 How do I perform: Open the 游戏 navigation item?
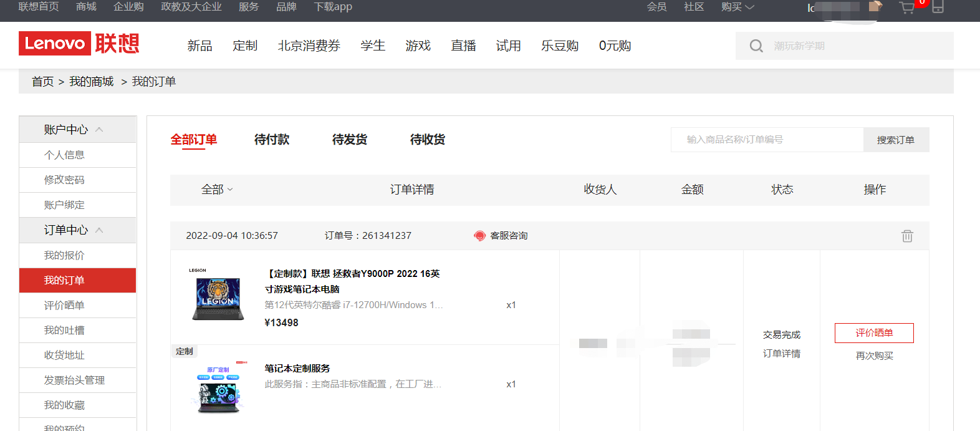point(418,46)
